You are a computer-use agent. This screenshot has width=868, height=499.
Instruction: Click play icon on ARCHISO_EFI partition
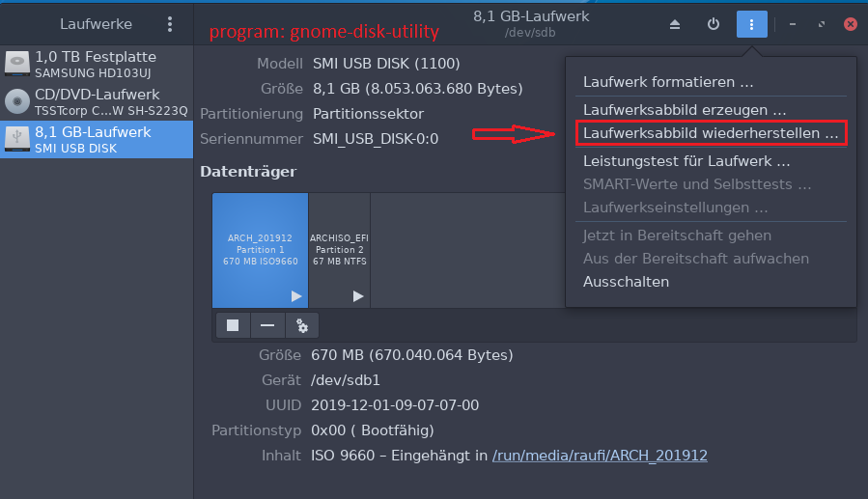click(x=357, y=296)
